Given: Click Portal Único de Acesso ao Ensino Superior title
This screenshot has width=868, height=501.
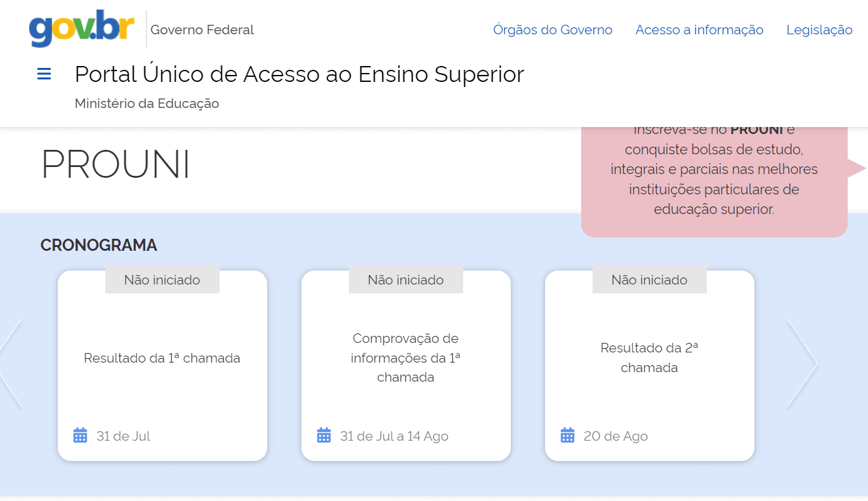Looking at the screenshot, I should tap(299, 74).
